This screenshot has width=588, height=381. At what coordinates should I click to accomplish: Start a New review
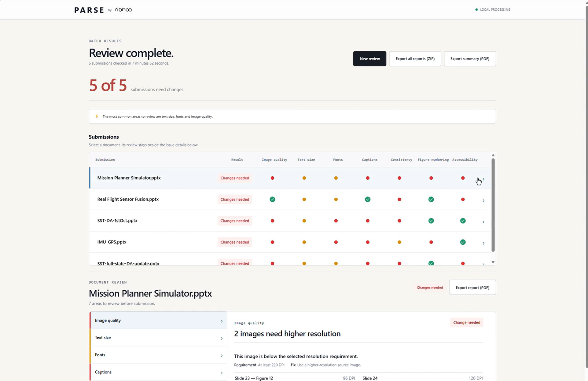[369, 59]
